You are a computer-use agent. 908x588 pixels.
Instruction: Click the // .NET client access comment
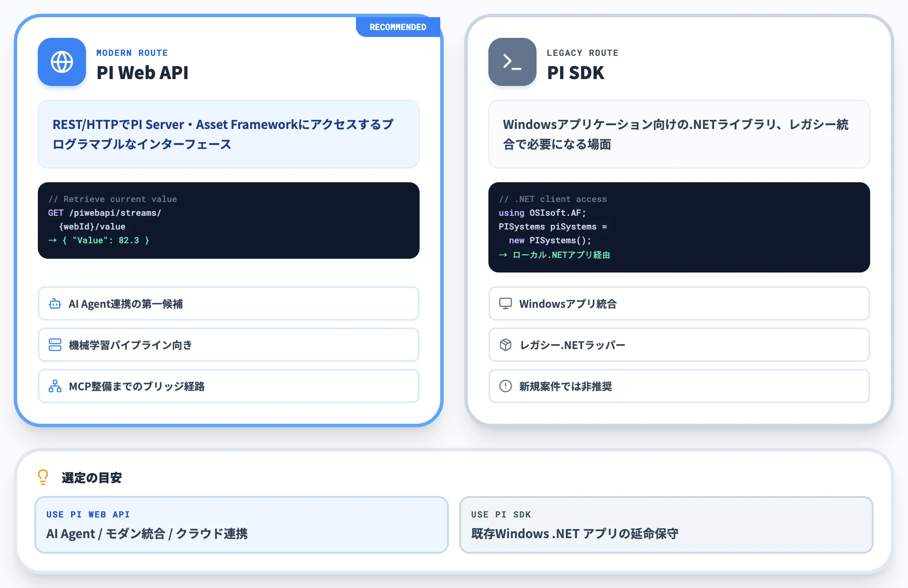click(553, 199)
